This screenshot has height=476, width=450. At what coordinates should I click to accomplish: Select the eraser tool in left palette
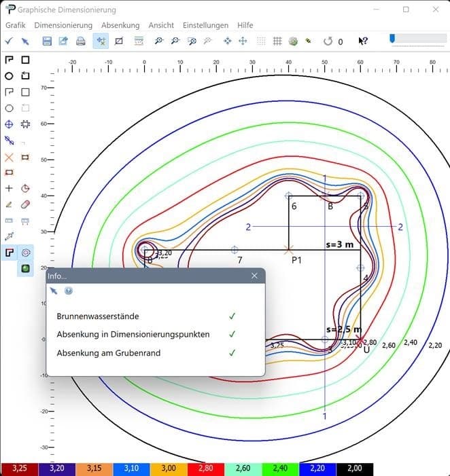point(26,204)
